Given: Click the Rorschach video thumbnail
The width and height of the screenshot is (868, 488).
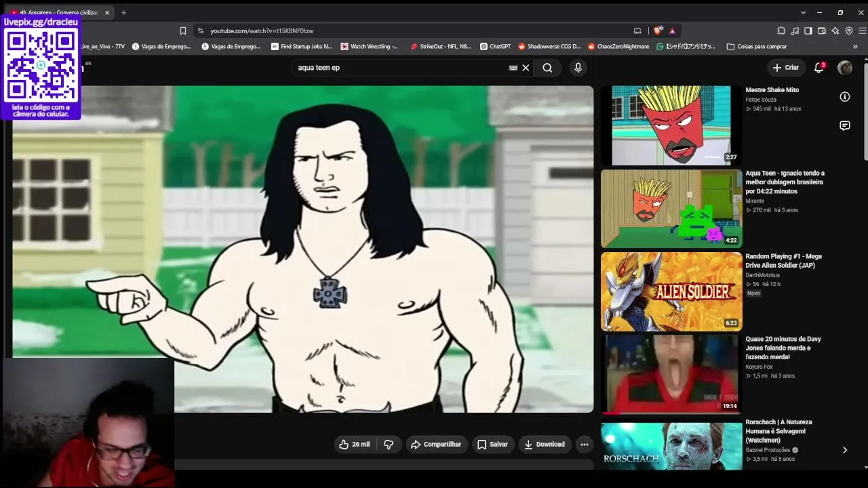Looking at the screenshot, I should tap(671, 446).
